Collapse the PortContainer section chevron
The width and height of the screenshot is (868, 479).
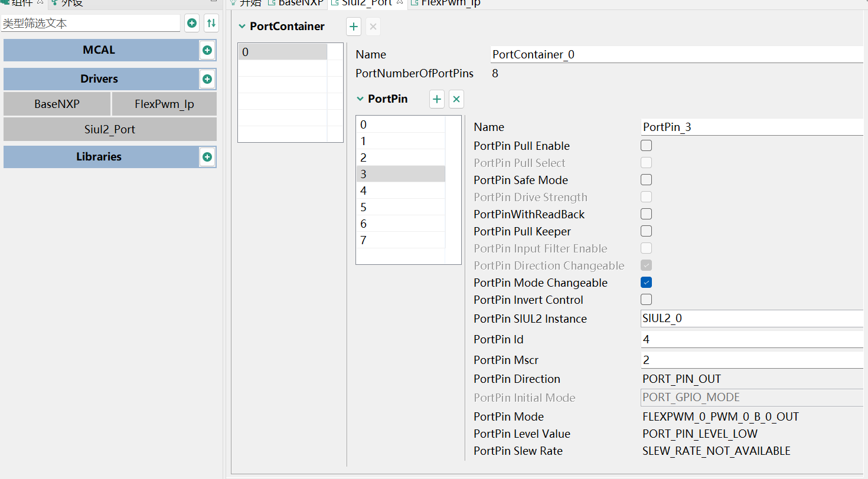(242, 27)
